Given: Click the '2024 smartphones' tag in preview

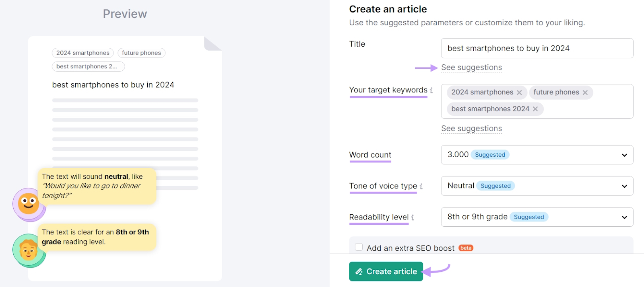Looking at the screenshot, I should [x=83, y=53].
